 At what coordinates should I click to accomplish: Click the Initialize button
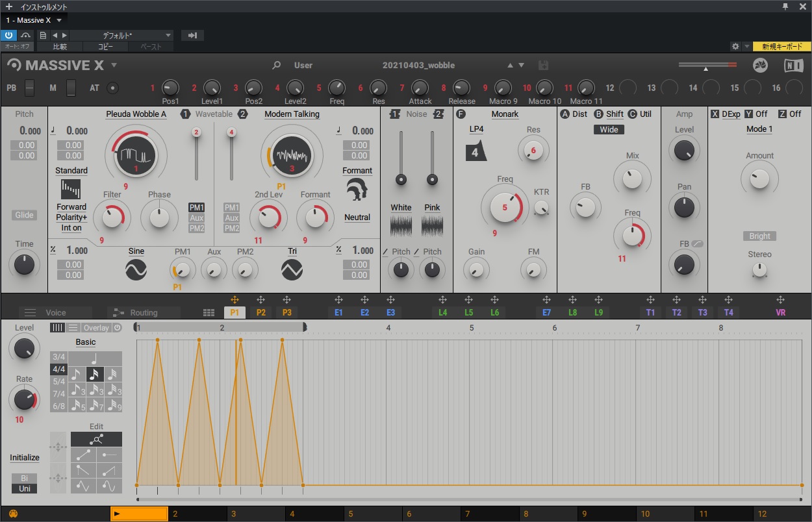coord(24,458)
